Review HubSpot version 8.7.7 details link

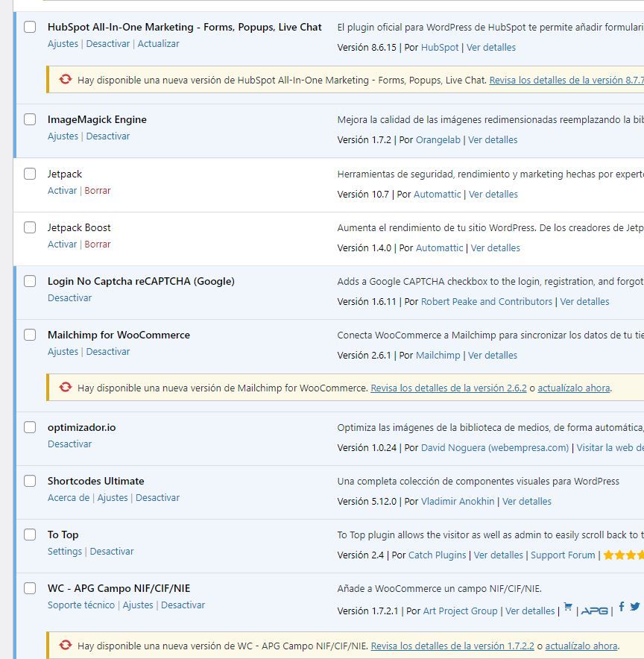[x=566, y=81]
